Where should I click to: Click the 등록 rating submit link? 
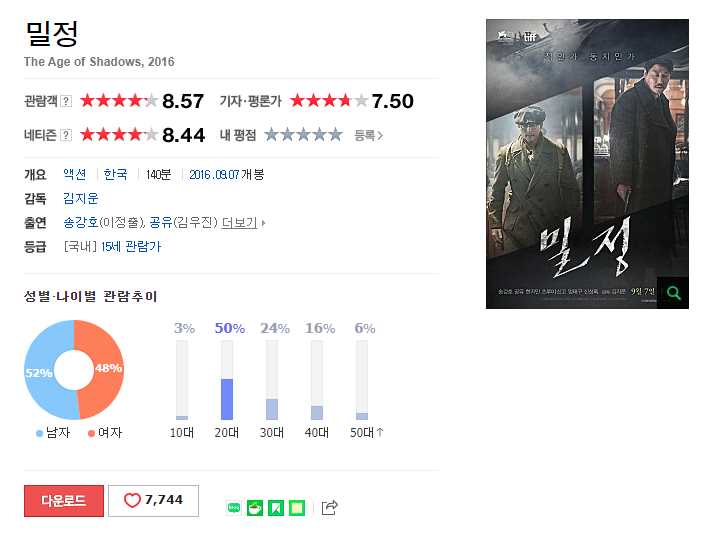(x=368, y=135)
